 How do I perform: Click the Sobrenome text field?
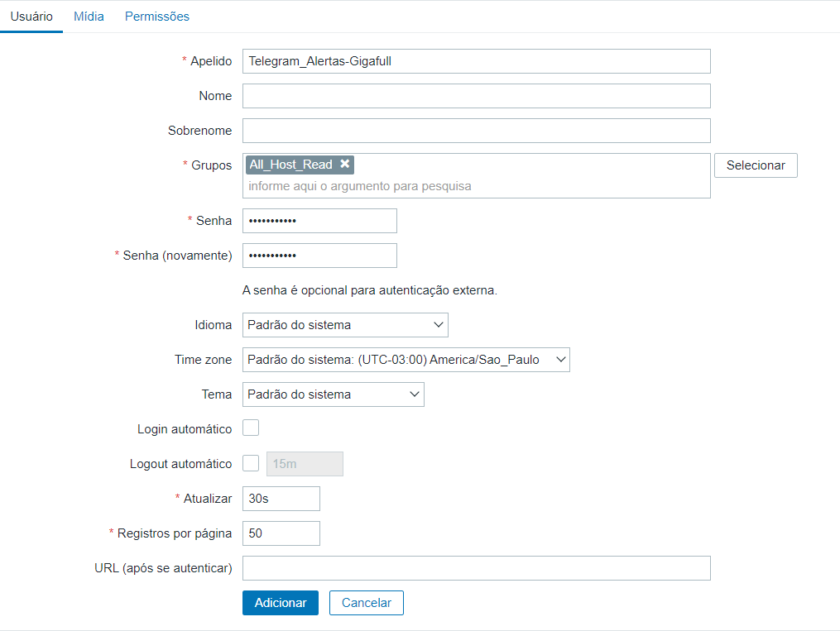point(476,131)
